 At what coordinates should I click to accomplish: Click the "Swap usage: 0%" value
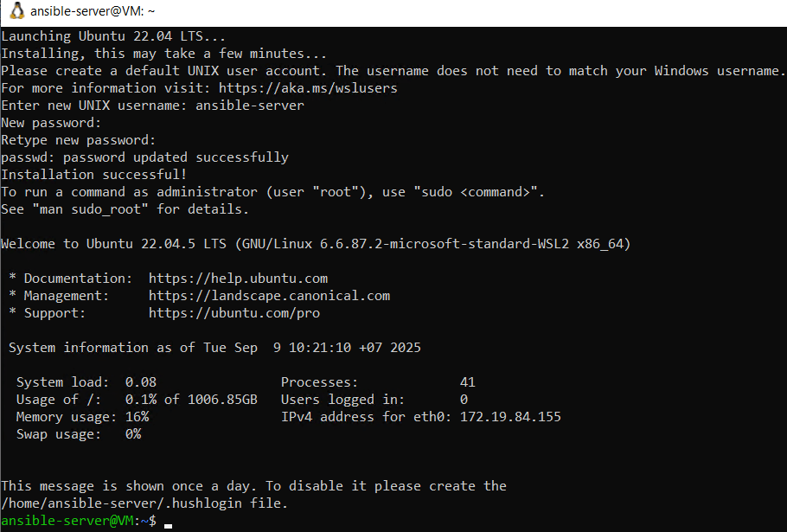pyautogui.click(x=132, y=434)
